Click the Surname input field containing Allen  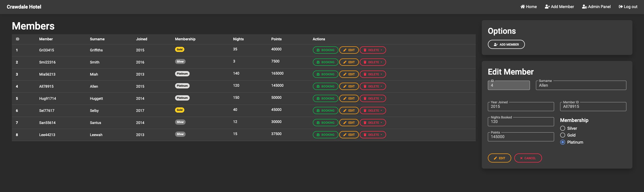click(x=581, y=86)
